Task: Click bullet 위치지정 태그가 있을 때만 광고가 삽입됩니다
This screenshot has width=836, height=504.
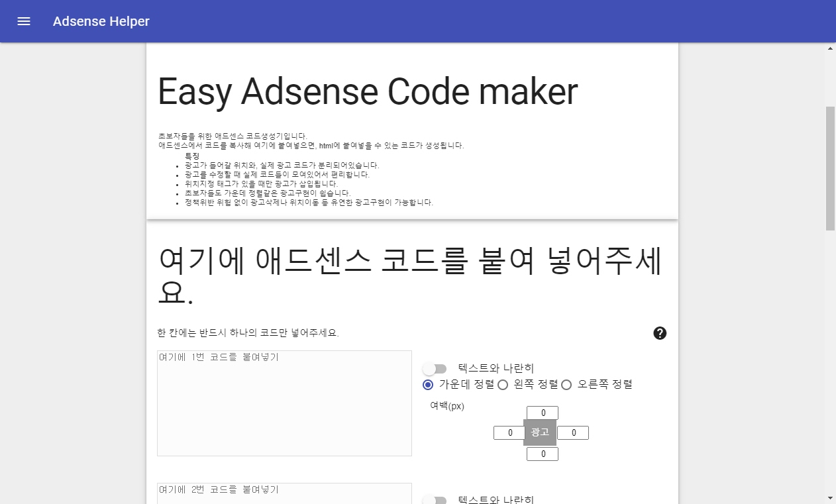Action: (x=261, y=184)
